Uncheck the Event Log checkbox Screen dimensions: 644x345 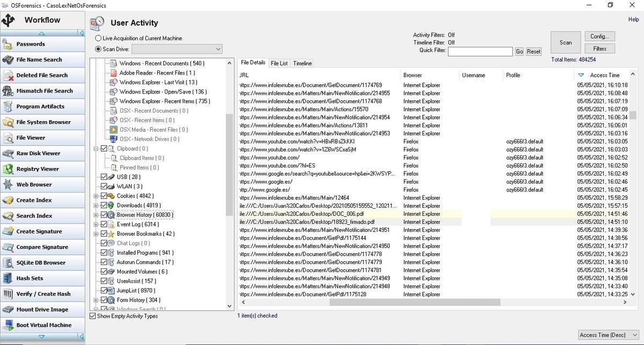coord(104,224)
